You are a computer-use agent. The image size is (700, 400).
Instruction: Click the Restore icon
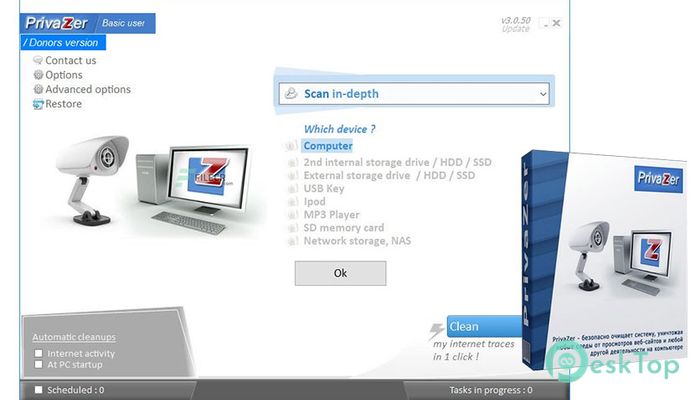38,104
